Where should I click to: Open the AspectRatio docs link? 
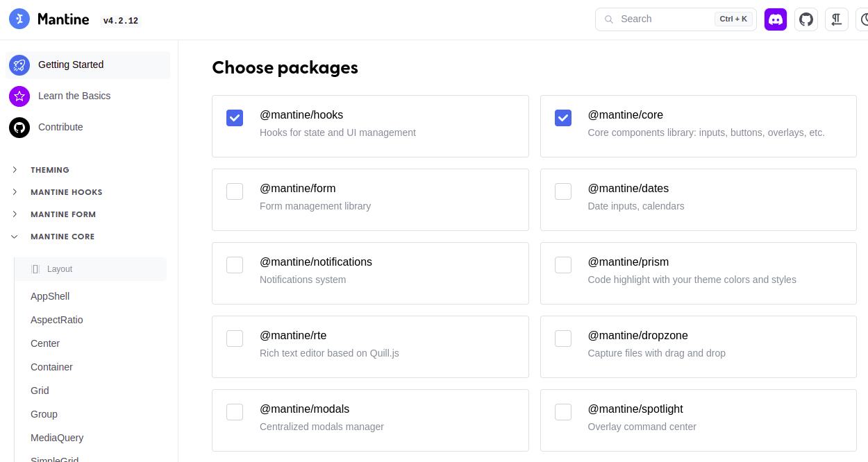(57, 320)
